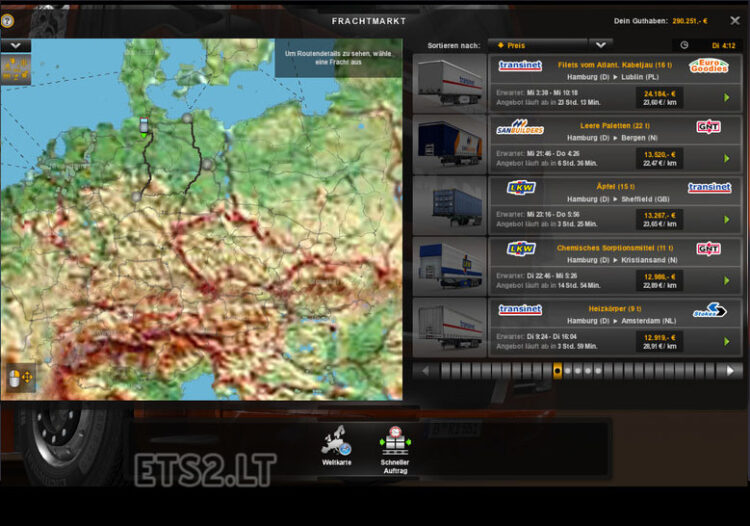
Task: Select the Leere Paletten (22 t) title
Action: [615, 126]
